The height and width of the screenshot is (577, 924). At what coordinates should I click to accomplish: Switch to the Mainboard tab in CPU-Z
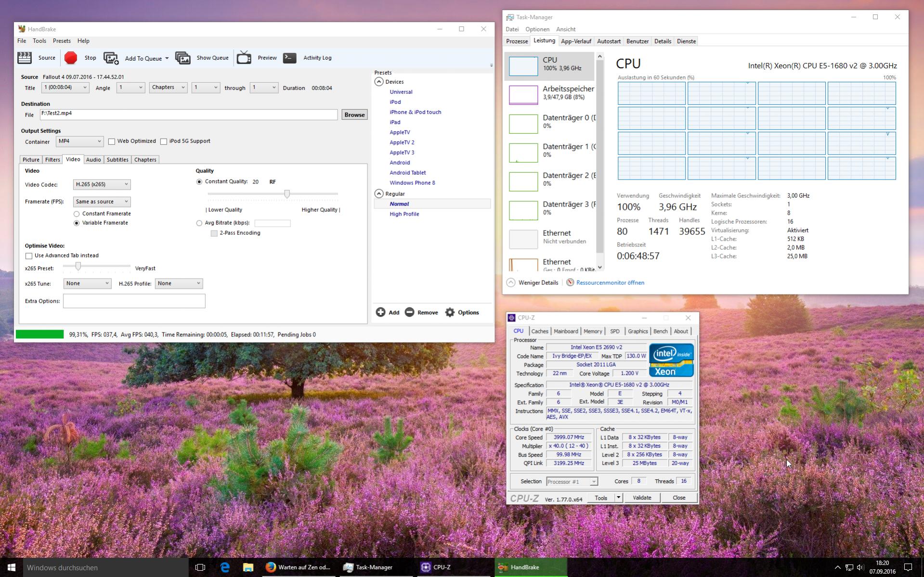tap(566, 331)
